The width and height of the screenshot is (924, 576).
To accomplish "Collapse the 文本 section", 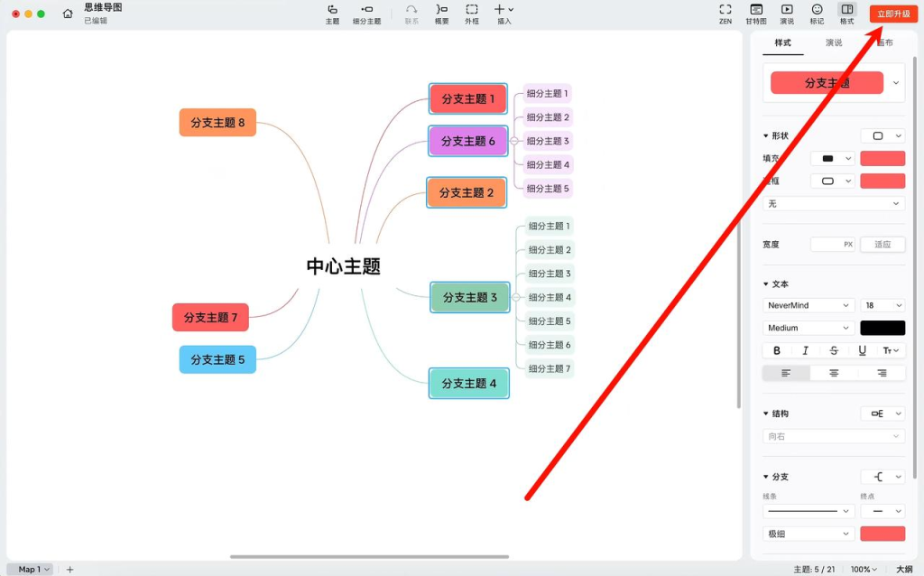I will [765, 284].
